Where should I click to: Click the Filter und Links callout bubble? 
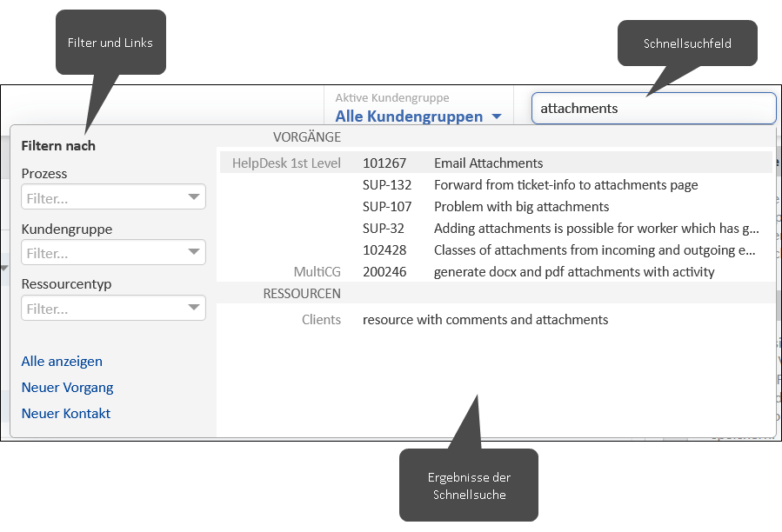(x=110, y=43)
